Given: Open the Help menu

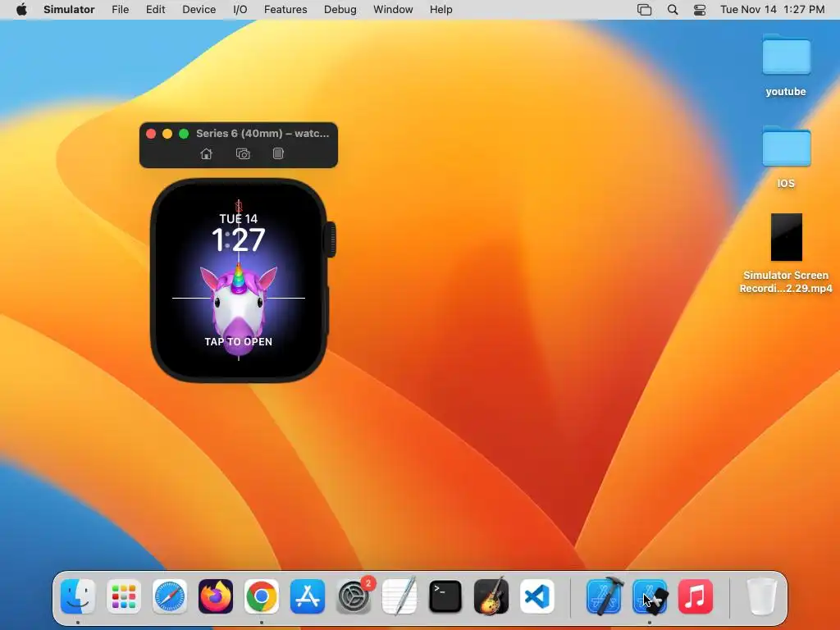Looking at the screenshot, I should (x=441, y=10).
